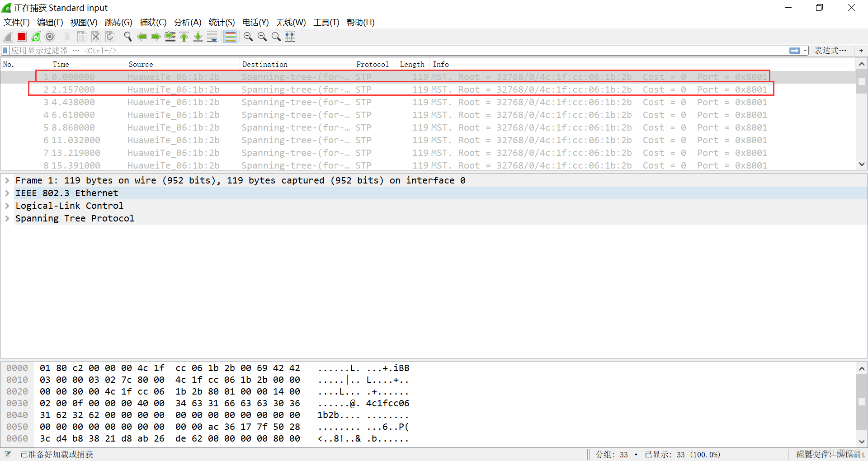
Task: Open capture options gear icon
Action: [50, 37]
